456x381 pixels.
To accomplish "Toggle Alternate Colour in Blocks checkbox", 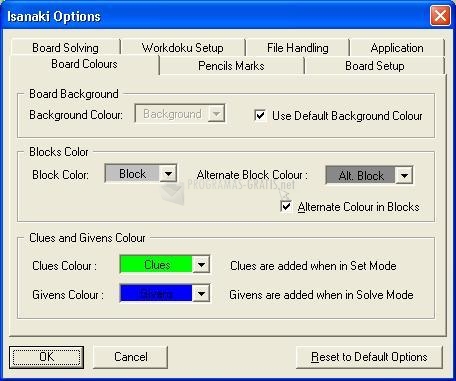I will [x=286, y=207].
